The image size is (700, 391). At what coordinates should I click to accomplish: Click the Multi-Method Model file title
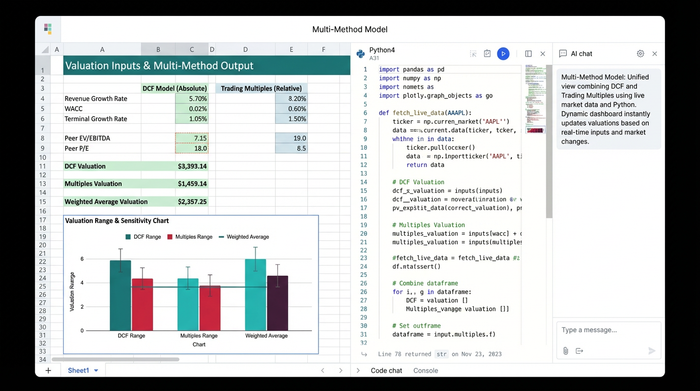350,29
